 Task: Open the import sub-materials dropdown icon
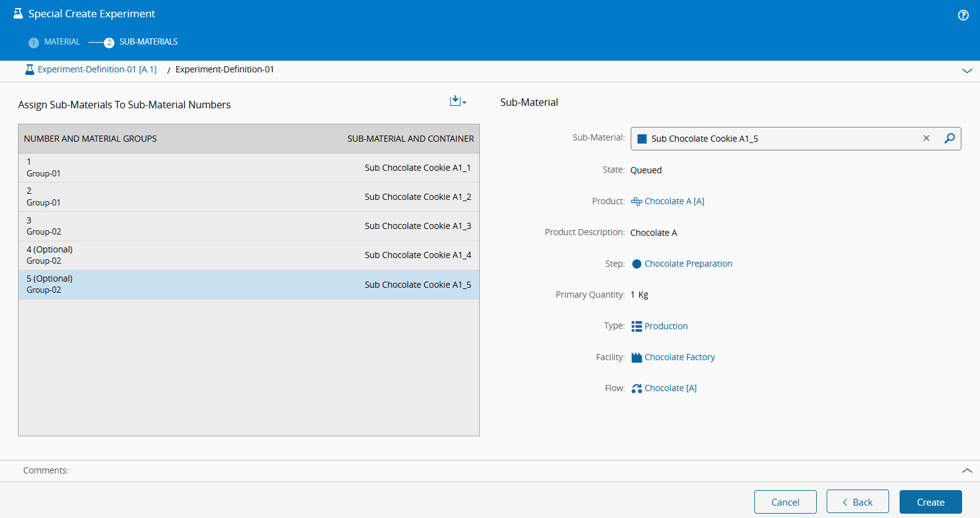(458, 101)
